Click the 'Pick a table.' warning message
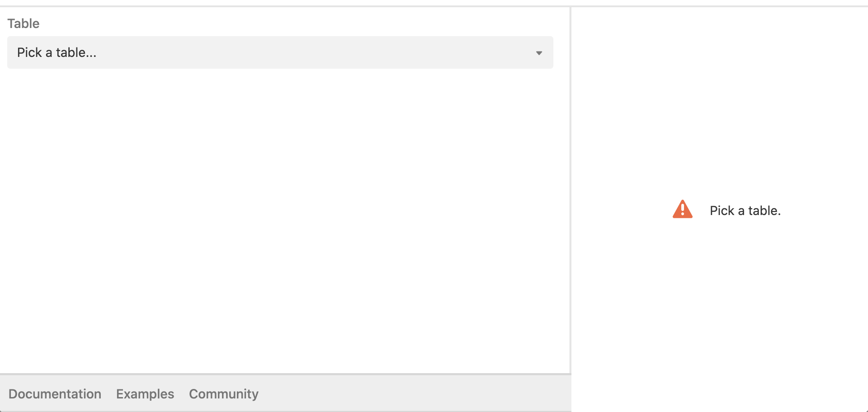This screenshot has height=412, width=868. (x=745, y=211)
